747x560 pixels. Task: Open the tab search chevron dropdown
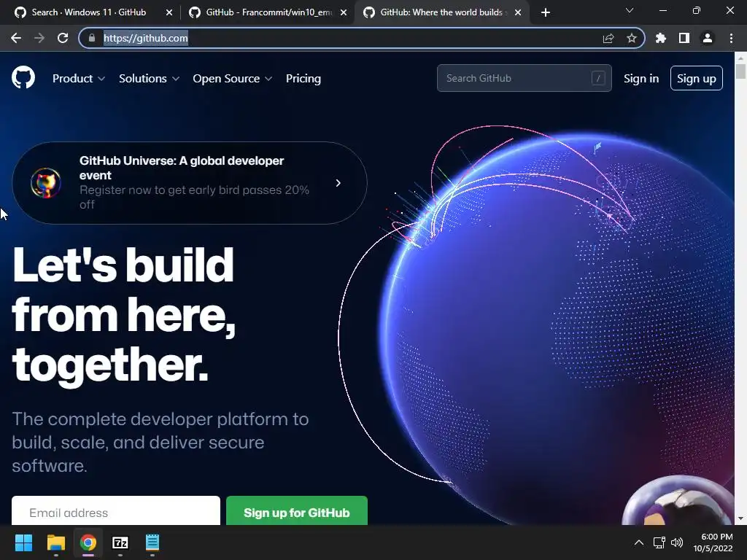(630, 10)
